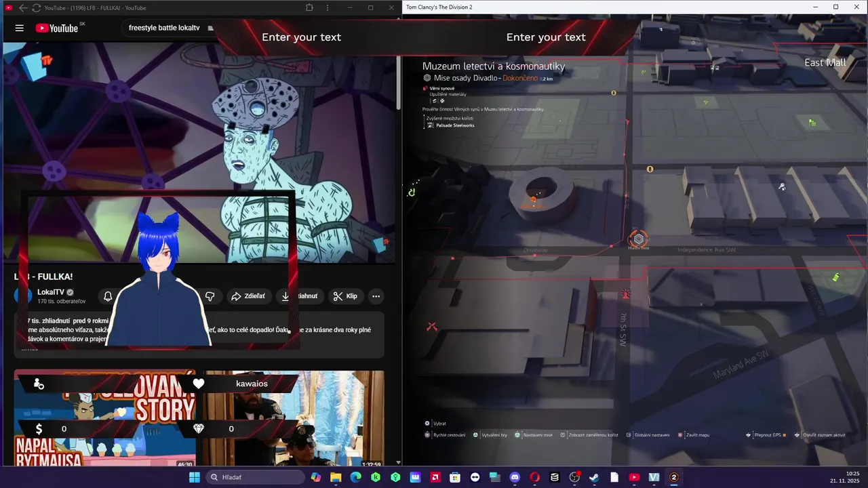
Task: Open Copilot from the taskbar
Action: coord(316,477)
